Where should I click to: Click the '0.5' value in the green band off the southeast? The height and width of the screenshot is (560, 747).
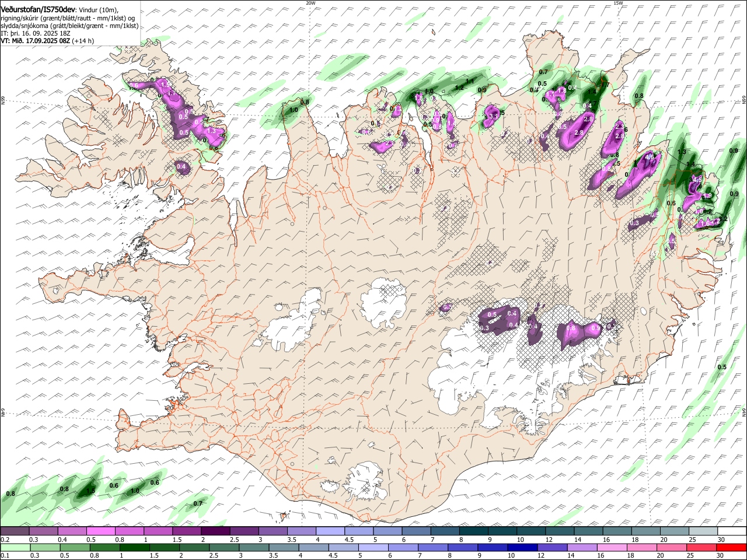[722, 367]
